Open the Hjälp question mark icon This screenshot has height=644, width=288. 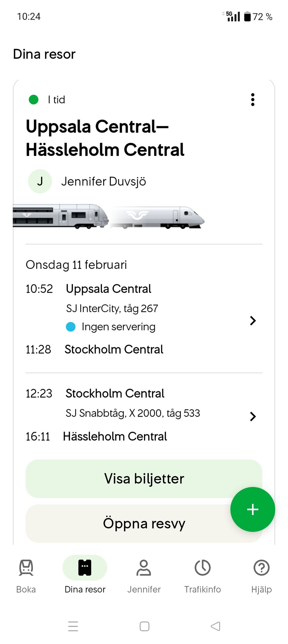pos(261,567)
